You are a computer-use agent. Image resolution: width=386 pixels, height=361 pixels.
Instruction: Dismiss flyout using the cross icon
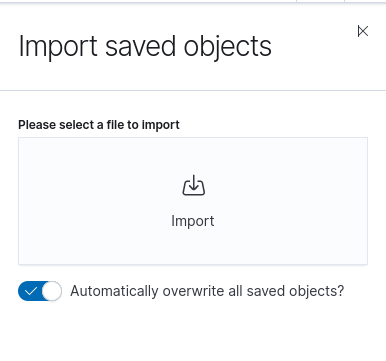363,31
